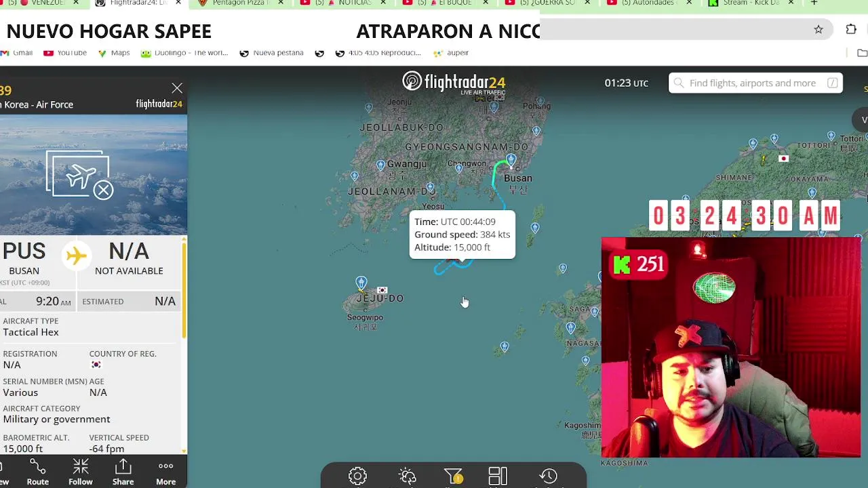Screen dimensions: 868x488
Task: Switch to the Autoridades YouTube tab
Action: coord(649,3)
